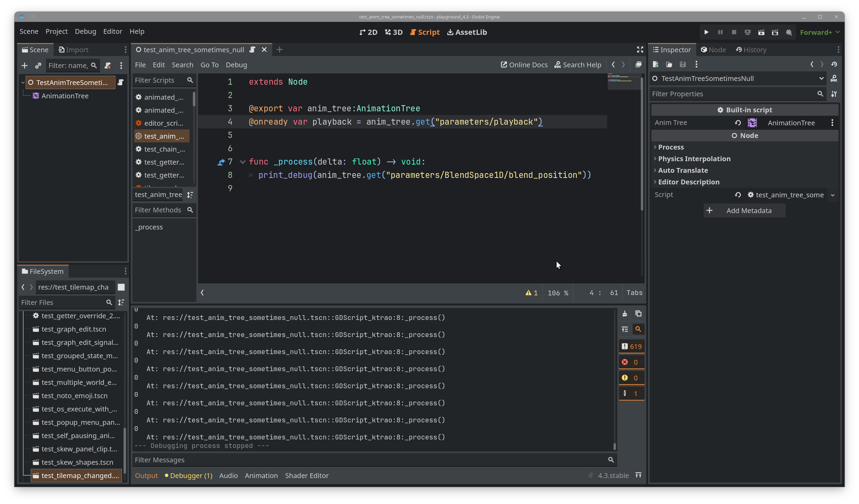
Task: Open documentation for TestAnimTreeSometimesNull object
Action: [x=834, y=79]
